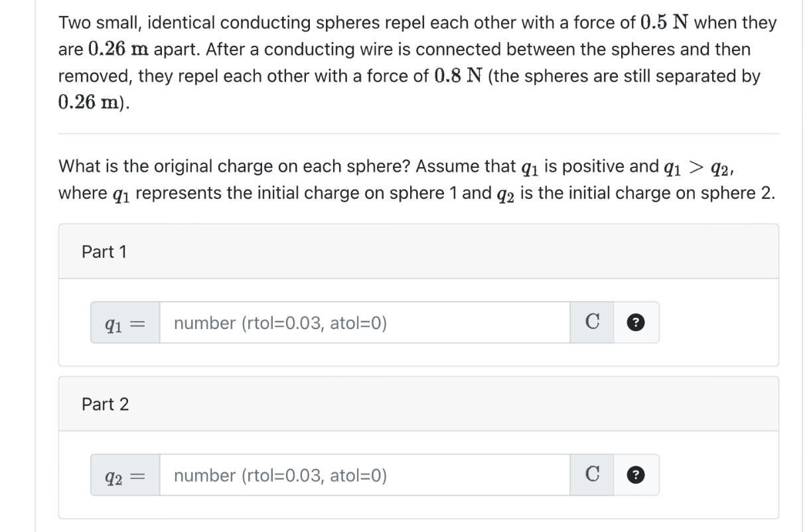Click the horizontal divider below problem statement

tap(418, 134)
